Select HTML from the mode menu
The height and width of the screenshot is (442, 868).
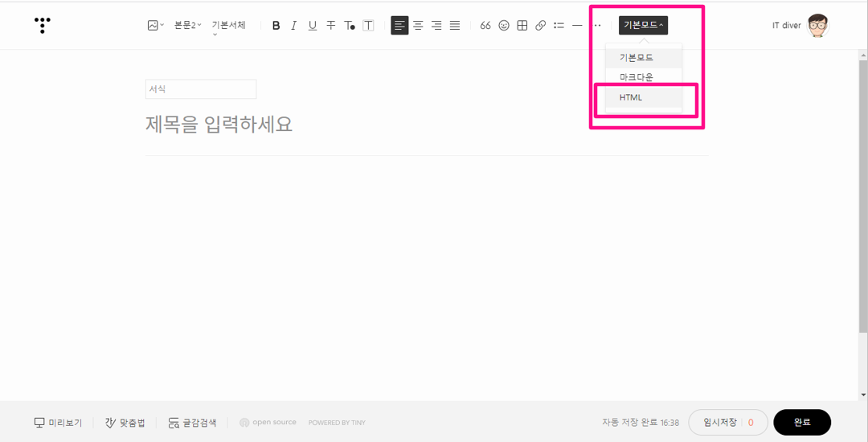(x=644, y=97)
